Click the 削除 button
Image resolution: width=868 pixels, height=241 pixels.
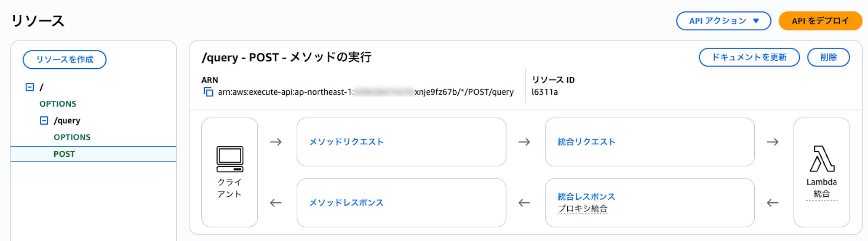(828, 57)
